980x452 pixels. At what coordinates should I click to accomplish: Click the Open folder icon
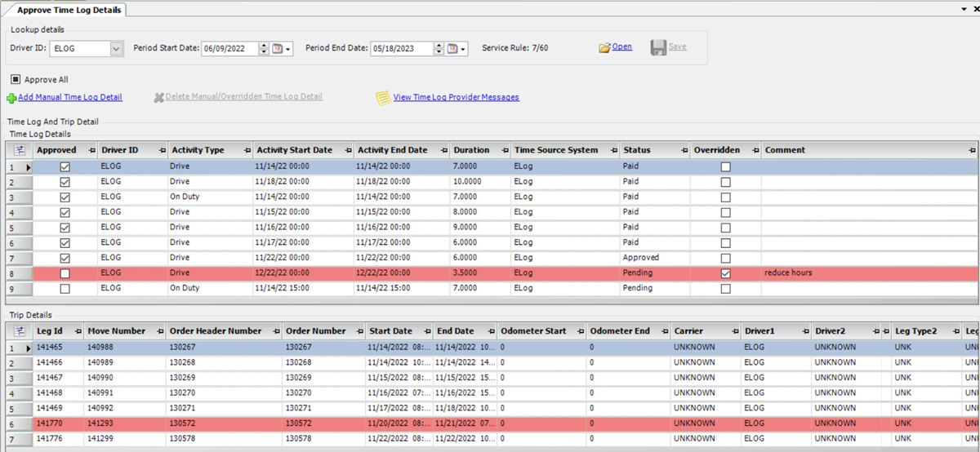(604, 48)
